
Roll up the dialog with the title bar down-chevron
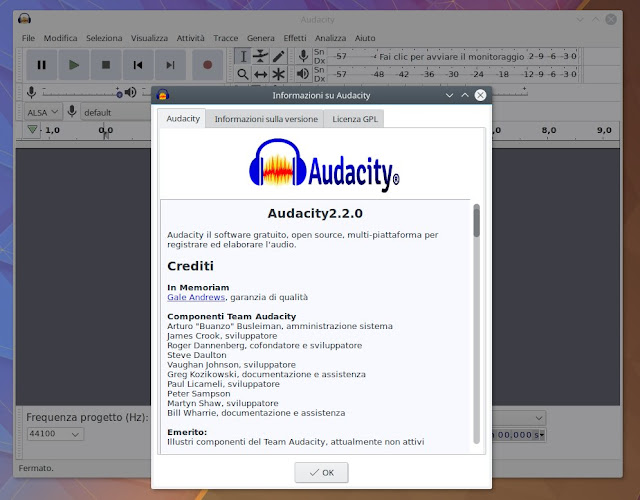(x=449, y=95)
